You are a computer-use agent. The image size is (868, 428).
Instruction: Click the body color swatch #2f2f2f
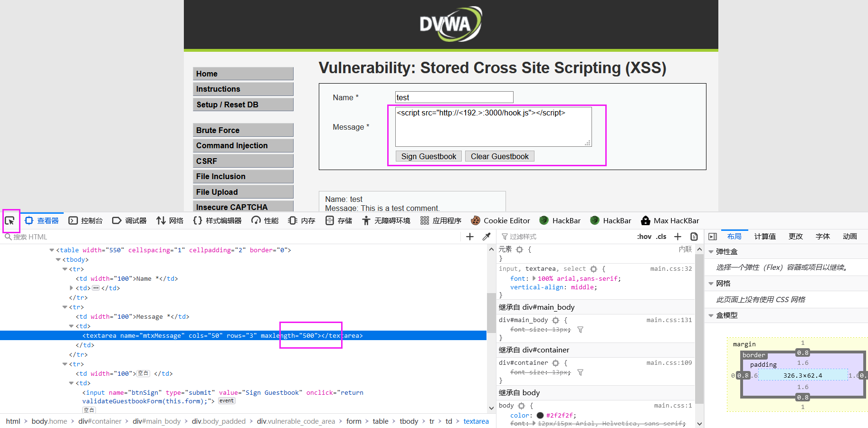point(540,415)
